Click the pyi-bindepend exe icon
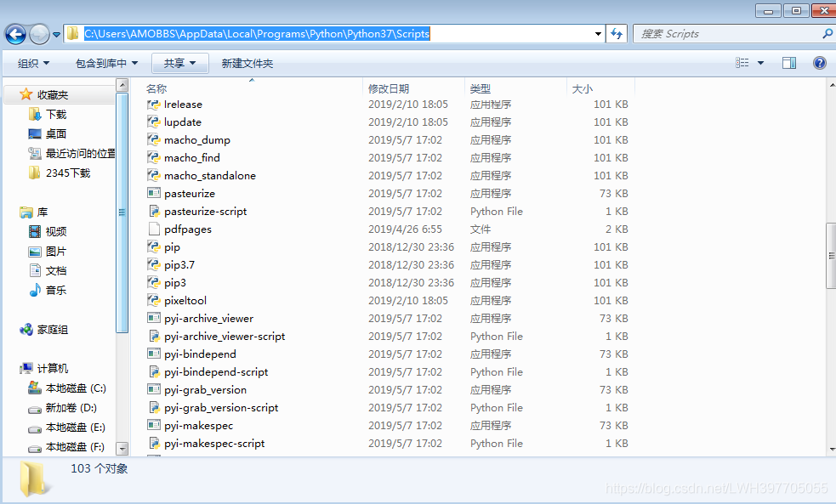The width and height of the screenshot is (836, 504). [x=154, y=354]
